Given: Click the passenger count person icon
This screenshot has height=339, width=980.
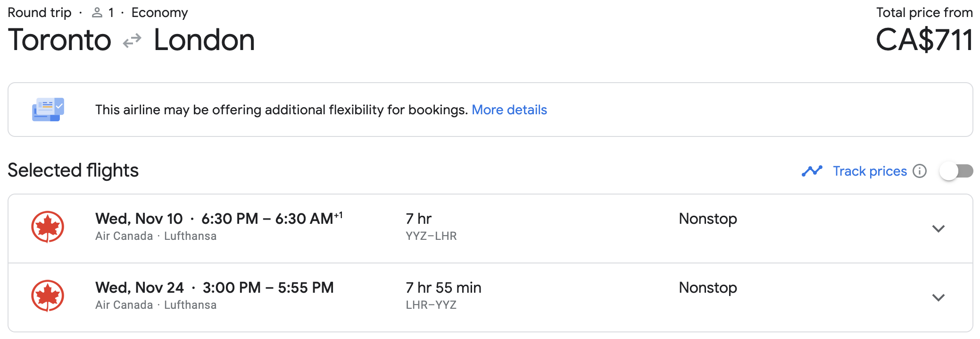Looking at the screenshot, I should pos(97,13).
